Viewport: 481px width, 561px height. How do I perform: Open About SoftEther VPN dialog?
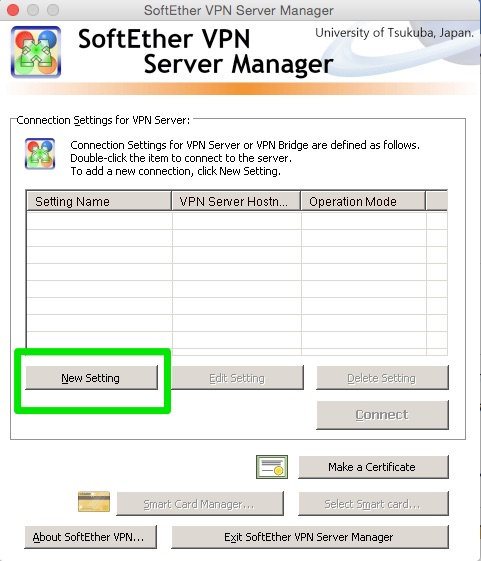(x=90, y=537)
